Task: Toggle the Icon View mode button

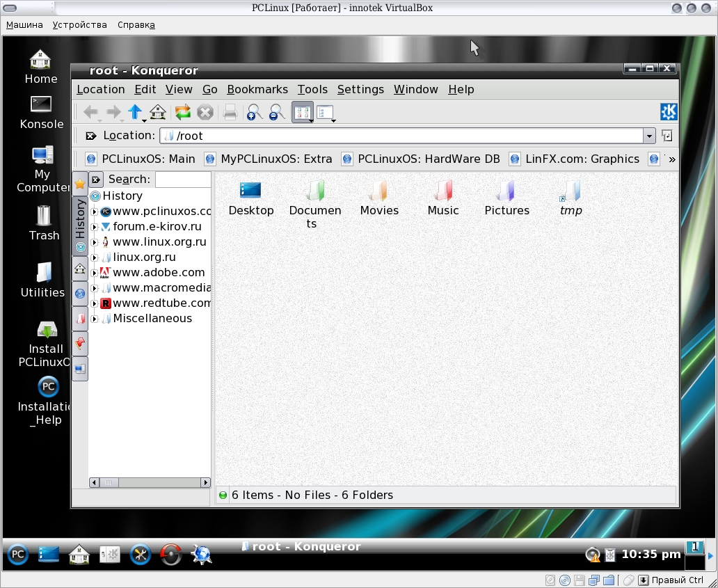Action: pos(302,112)
